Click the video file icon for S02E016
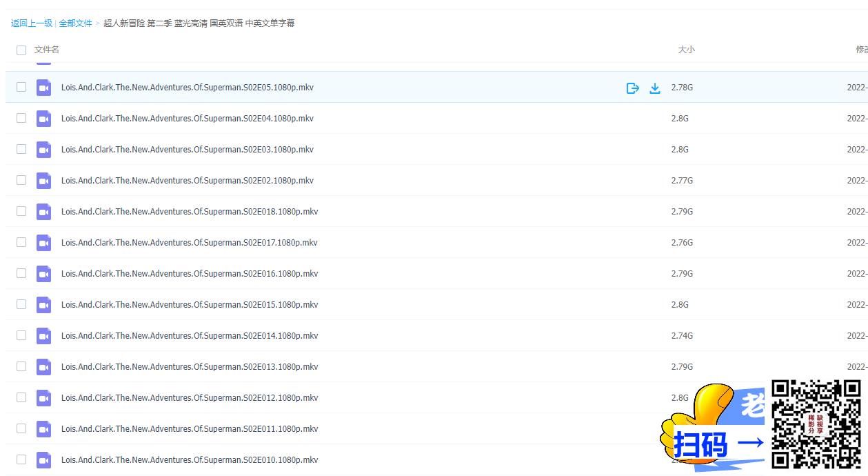 44,274
